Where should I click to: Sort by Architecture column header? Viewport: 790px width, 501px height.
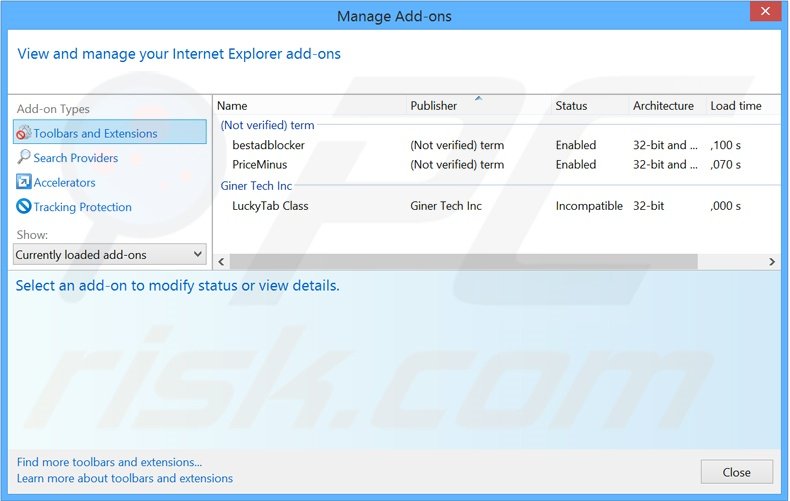coord(664,106)
